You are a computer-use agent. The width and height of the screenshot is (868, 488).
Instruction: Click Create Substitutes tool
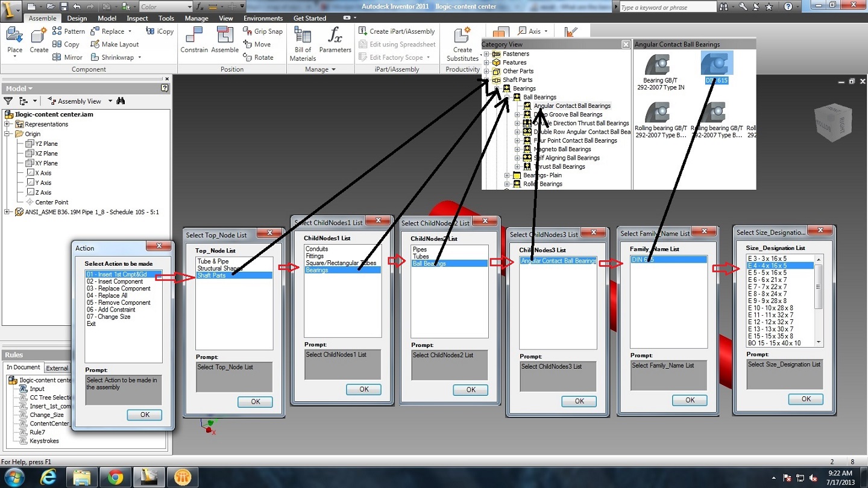[x=462, y=45]
